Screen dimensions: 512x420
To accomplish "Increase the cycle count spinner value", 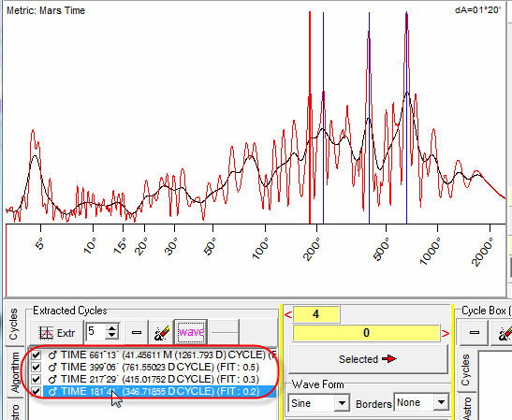I will pos(112,328).
